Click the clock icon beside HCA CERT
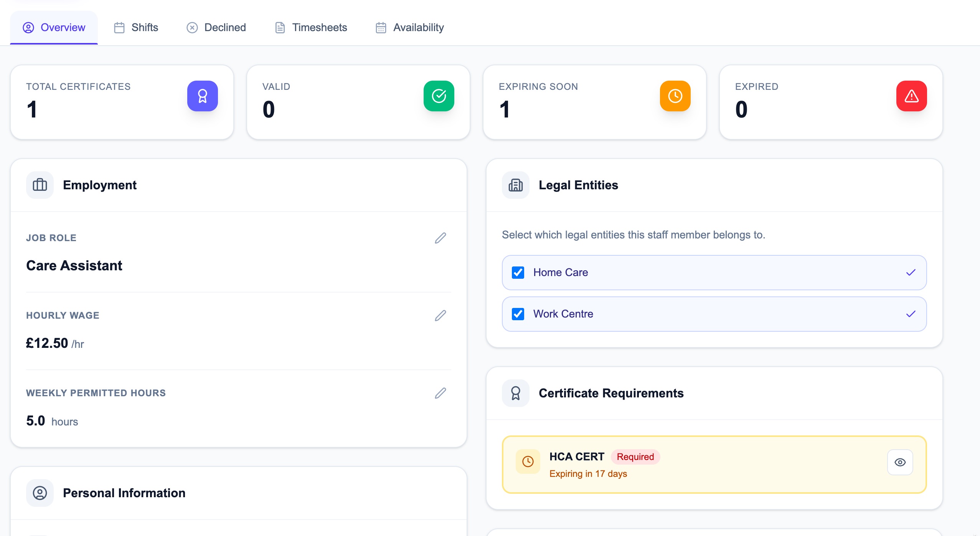 coord(527,462)
